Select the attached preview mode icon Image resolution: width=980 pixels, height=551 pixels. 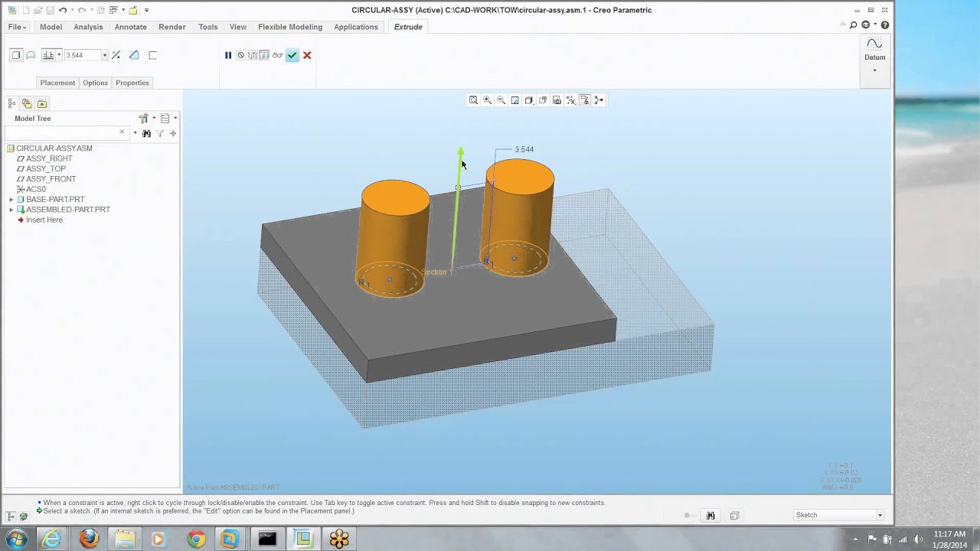pyautogui.click(x=265, y=55)
